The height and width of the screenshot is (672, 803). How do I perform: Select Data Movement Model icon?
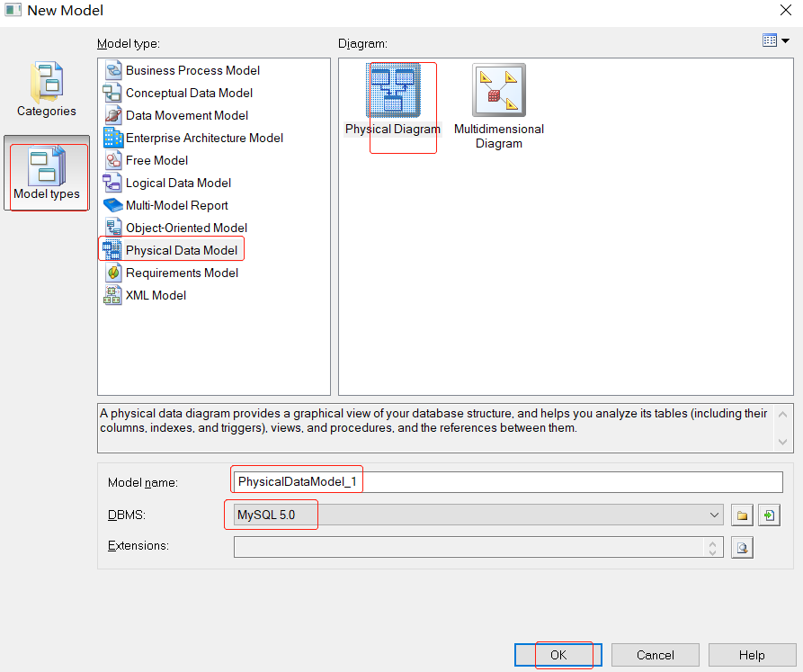[113, 115]
